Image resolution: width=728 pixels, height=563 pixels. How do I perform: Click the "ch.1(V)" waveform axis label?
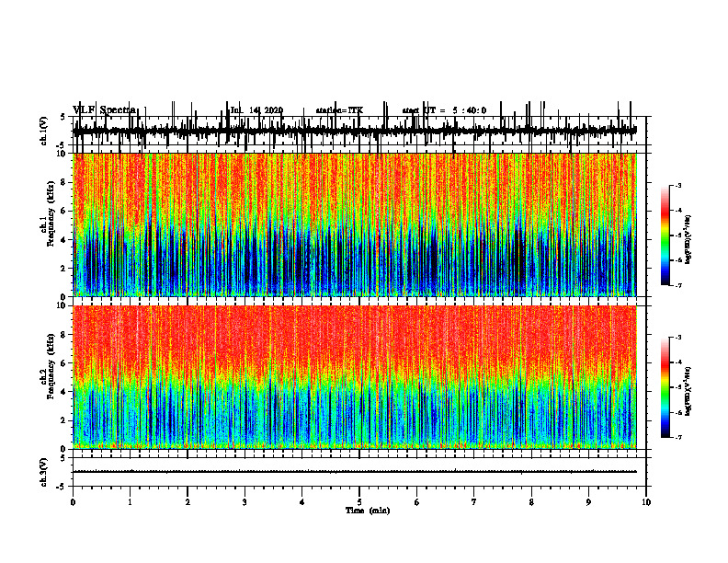click(44, 131)
